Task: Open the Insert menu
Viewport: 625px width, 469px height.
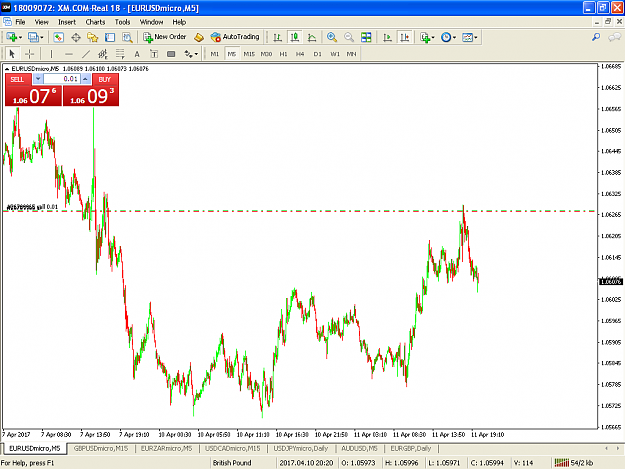Action: point(67,22)
